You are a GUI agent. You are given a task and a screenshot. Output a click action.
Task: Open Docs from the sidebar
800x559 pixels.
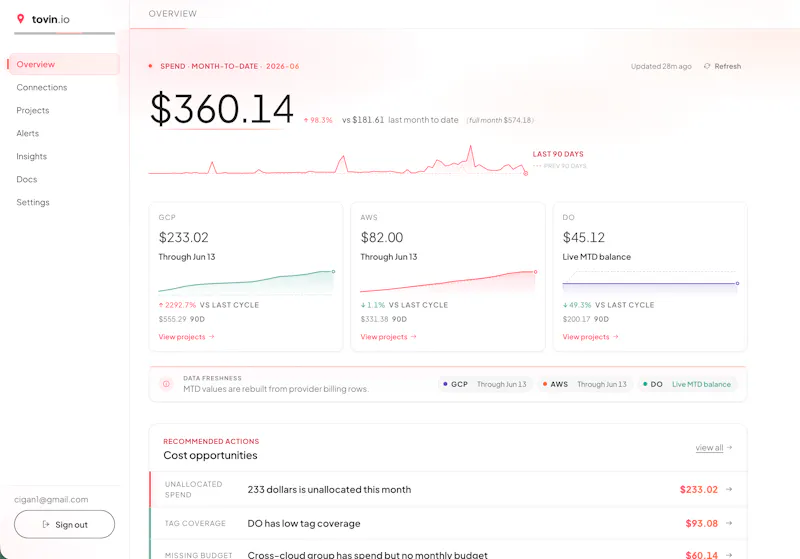point(27,179)
